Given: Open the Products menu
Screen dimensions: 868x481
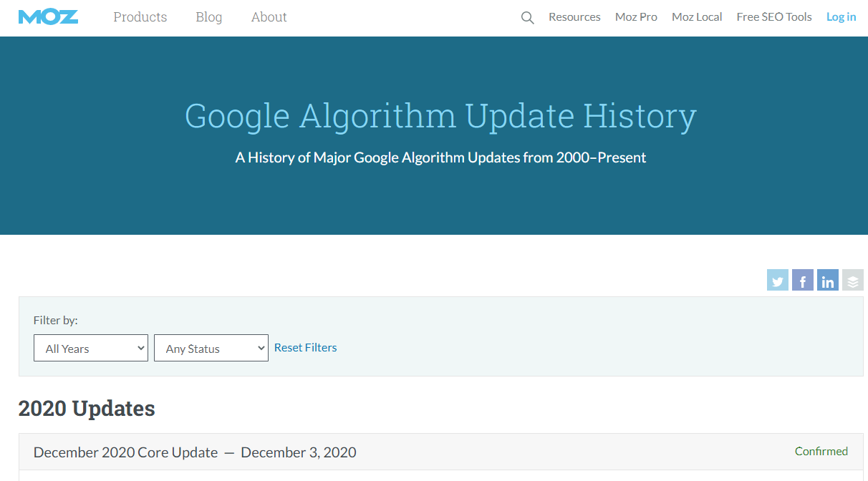Looking at the screenshot, I should (140, 17).
